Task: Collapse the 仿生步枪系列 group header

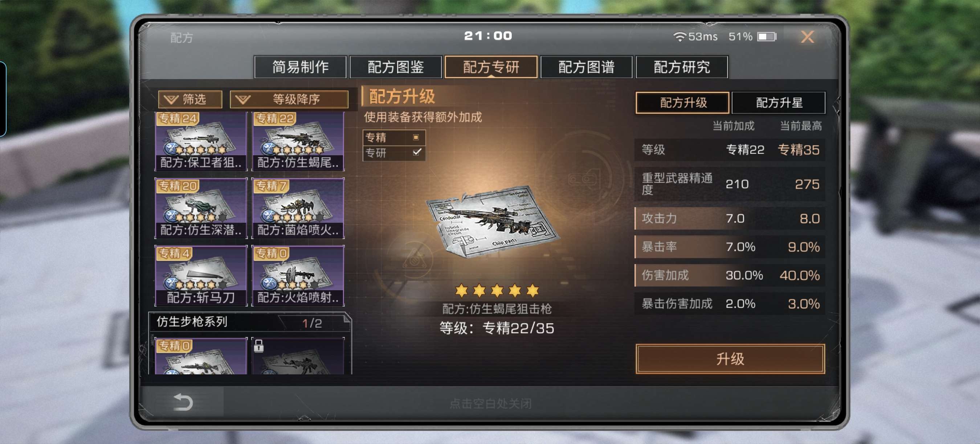Action: tap(250, 322)
